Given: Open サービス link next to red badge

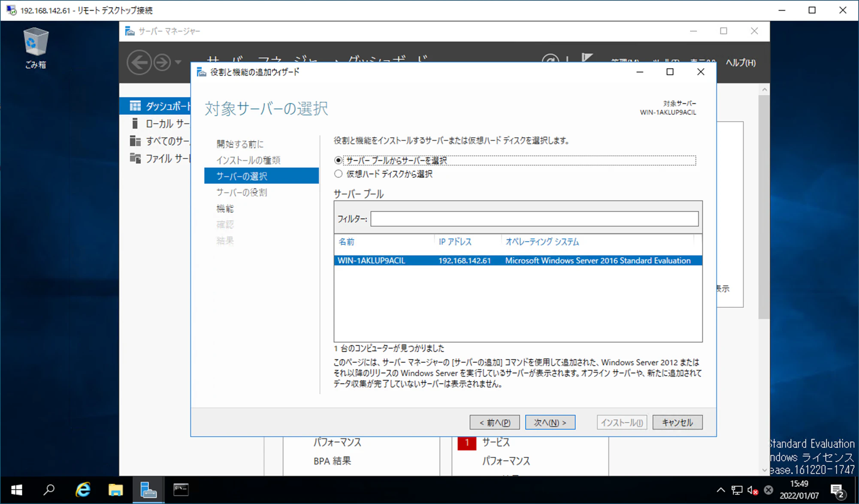Looking at the screenshot, I should pos(496,442).
